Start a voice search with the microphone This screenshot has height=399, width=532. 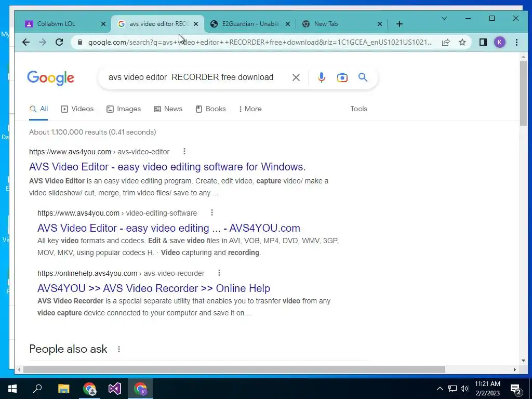pos(321,77)
